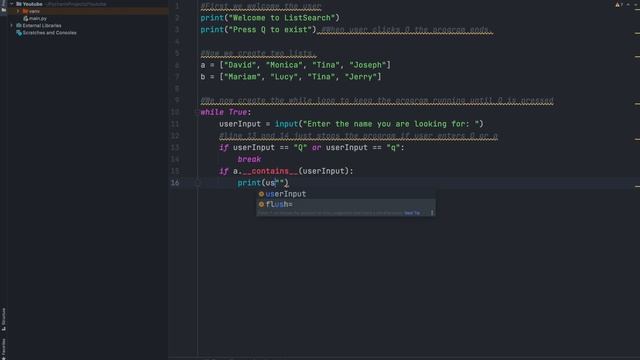Open the three-dot options in completion popup
The height and width of the screenshot is (360, 640).
(x=432, y=213)
